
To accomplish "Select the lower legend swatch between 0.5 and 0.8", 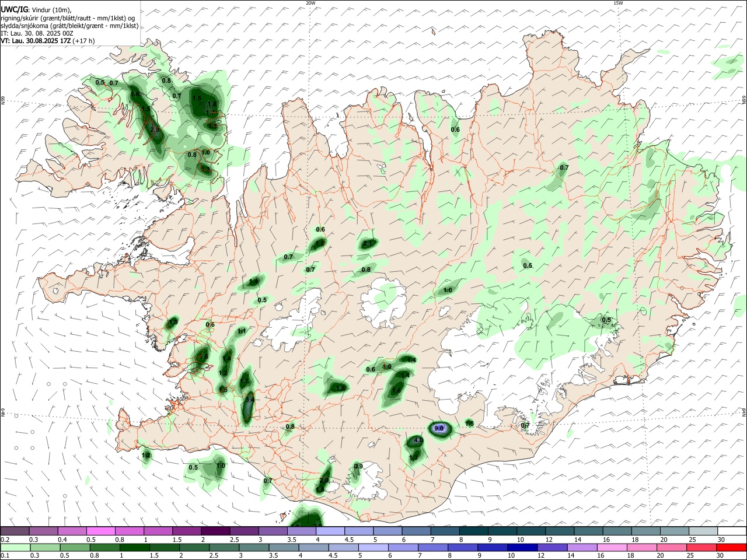I will pyautogui.click(x=75, y=548).
